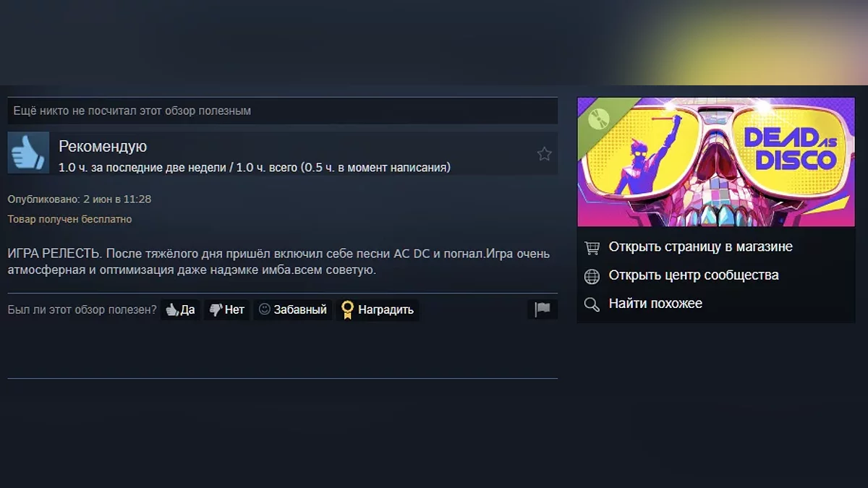Report the review with the flag icon
This screenshot has width=868, height=488.
click(542, 309)
